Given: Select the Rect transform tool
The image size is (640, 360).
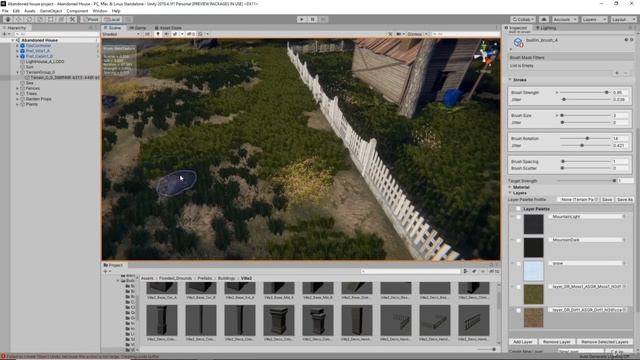Looking at the screenshot, I should click(x=51, y=19).
